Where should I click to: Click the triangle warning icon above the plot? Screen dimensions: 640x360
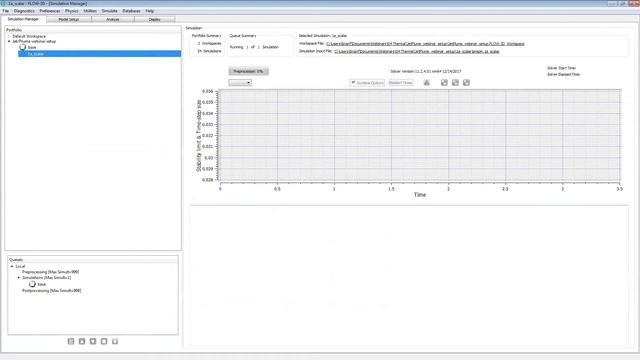[x=427, y=82]
